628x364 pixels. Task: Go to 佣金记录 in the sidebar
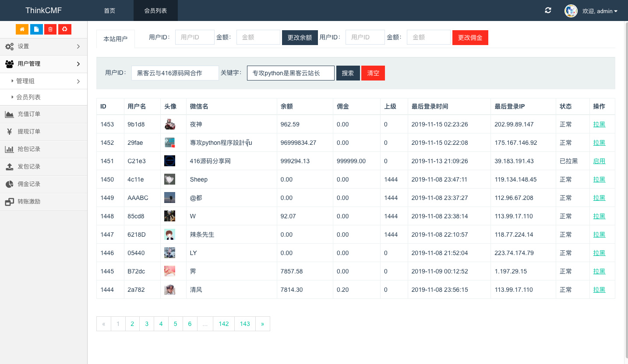click(29, 184)
